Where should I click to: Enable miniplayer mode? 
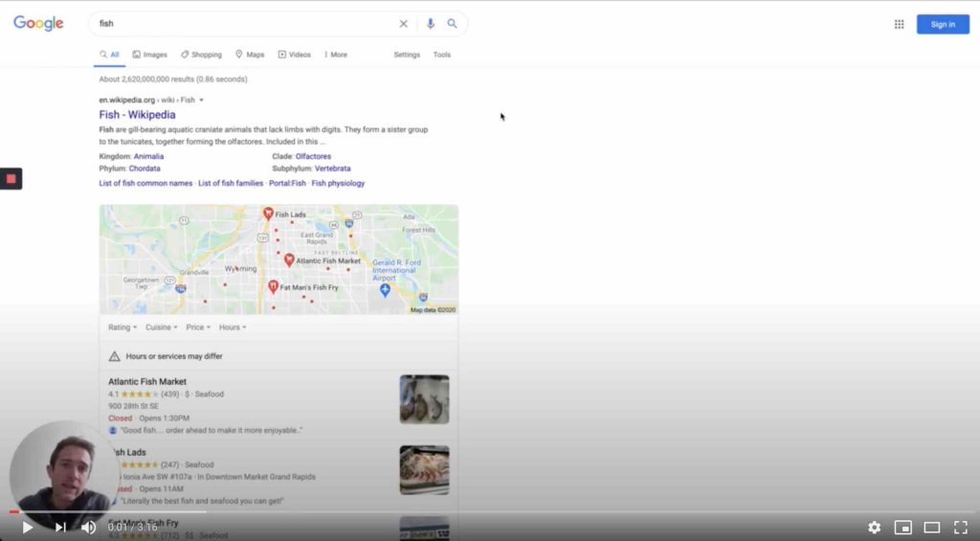(902, 527)
